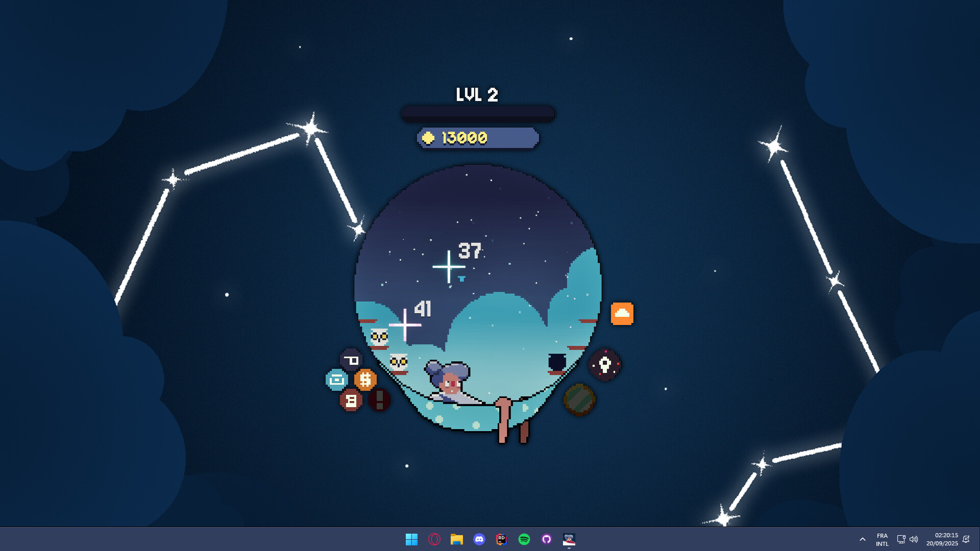Screen dimensions: 980x551
Task: Open the brown ledger icon
Action: 350,401
